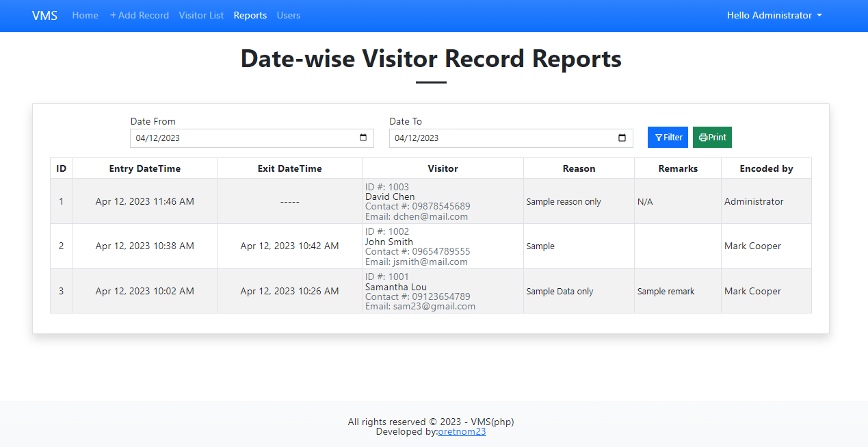Image resolution: width=868 pixels, height=447 pixels.
Task: Select the Reports nav item
Action: coord(250,15)
